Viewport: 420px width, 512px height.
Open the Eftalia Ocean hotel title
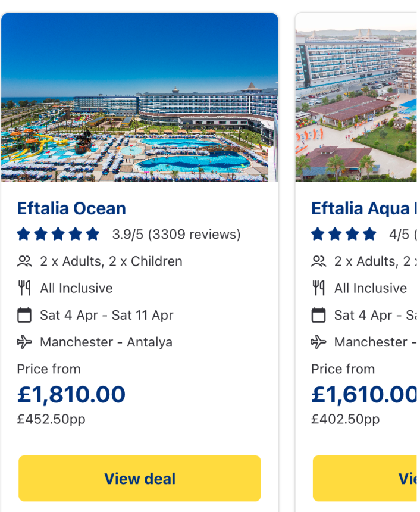(x=71, y=208)
